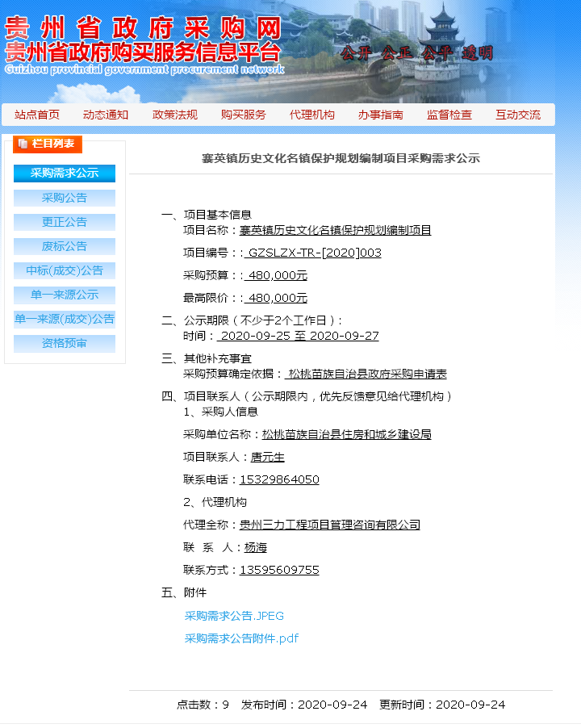Open 单一来源(成交)公告 sidebar item

click(x=65, y=319)
